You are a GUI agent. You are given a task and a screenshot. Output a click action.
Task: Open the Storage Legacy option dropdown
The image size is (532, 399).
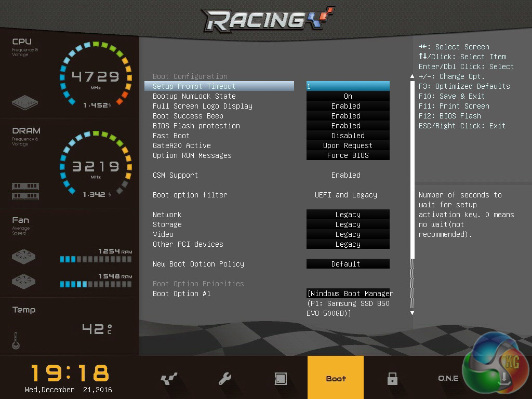point(348,224)
